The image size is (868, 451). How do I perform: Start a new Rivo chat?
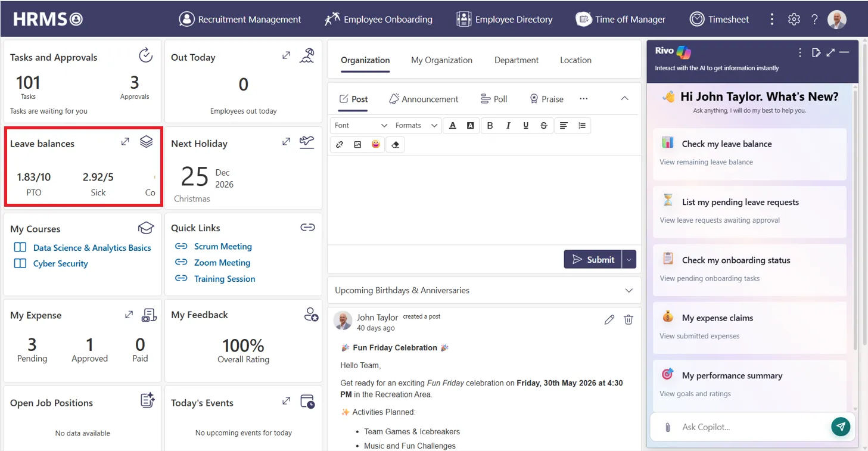[x=816, y=52]
